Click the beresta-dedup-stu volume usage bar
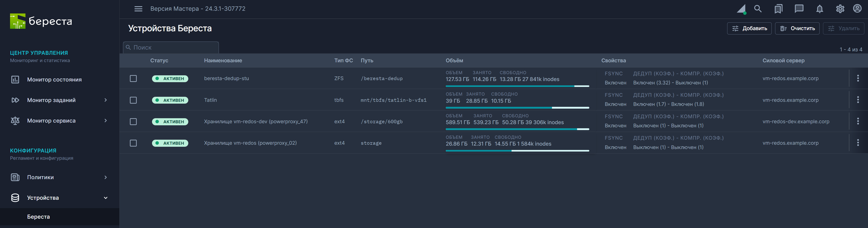The image size is (868, 228). [x=517, y=86]
